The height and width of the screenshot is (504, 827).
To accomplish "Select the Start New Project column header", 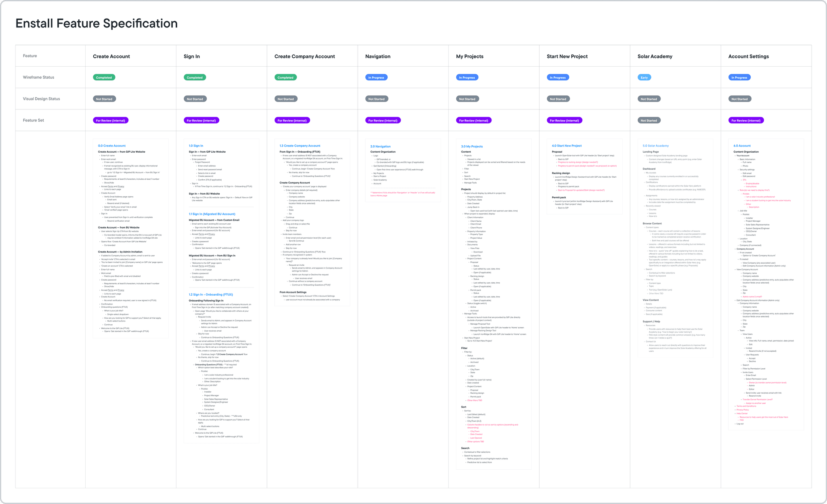I will pos(567,57).
